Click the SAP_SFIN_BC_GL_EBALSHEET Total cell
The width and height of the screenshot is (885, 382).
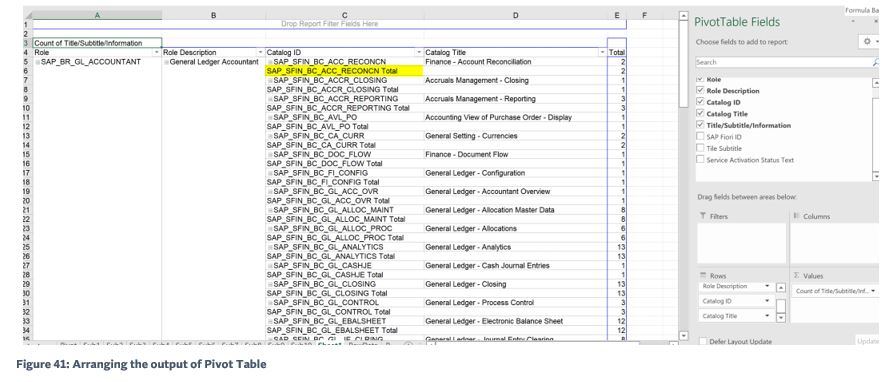point(344,330)
